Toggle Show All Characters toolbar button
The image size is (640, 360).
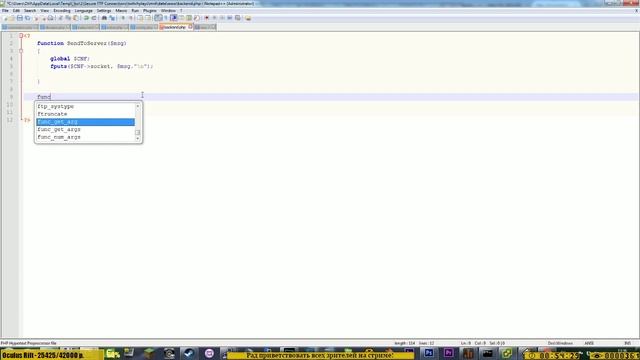[166, 18]
